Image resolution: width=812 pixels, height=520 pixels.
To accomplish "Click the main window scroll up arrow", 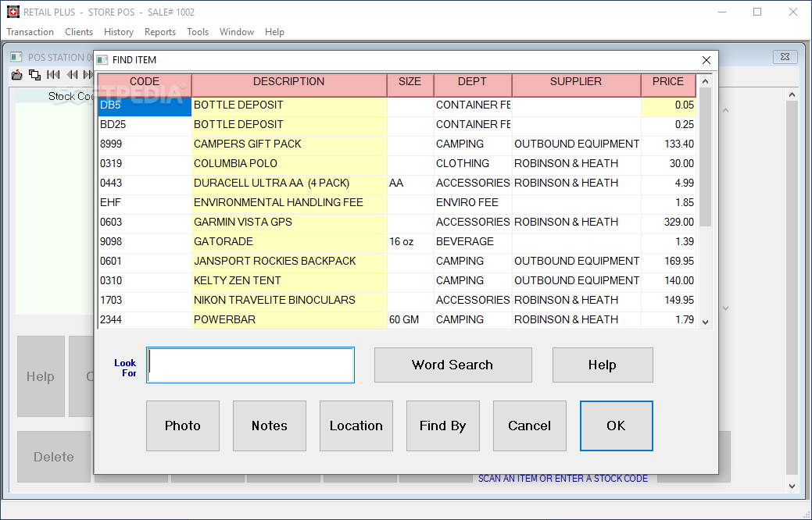I will click(791, 94).
